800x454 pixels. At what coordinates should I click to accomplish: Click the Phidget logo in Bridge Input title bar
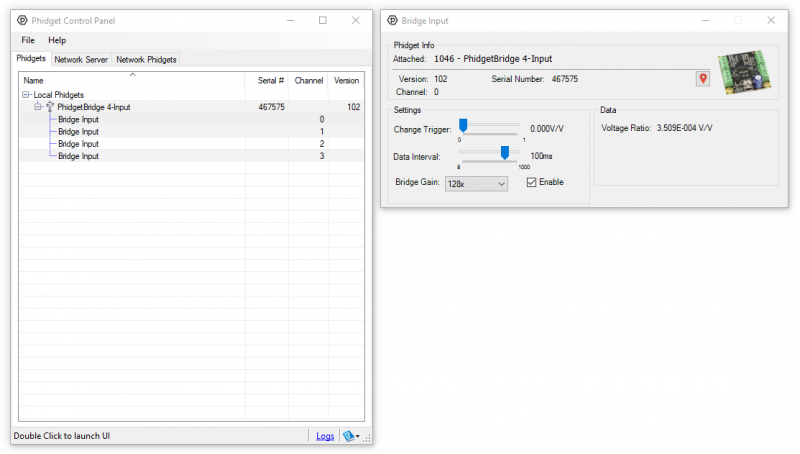pos(392,20)
